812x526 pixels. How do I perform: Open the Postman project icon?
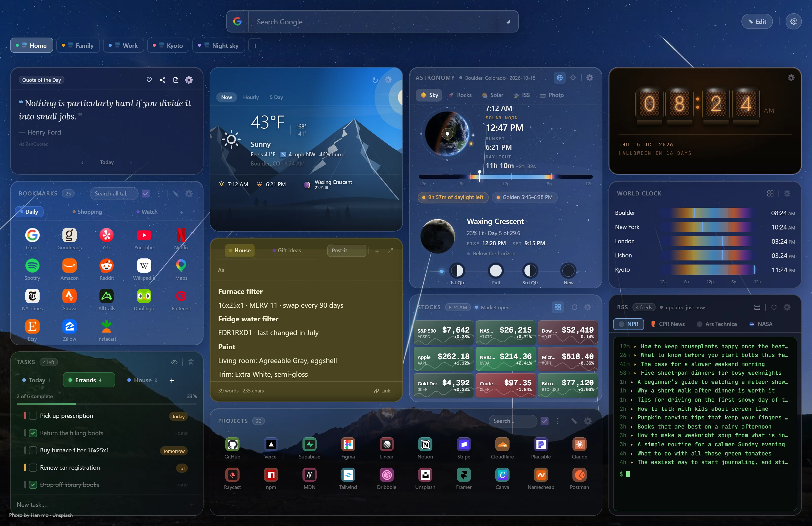pyautogui.click(x=579, y=479)
